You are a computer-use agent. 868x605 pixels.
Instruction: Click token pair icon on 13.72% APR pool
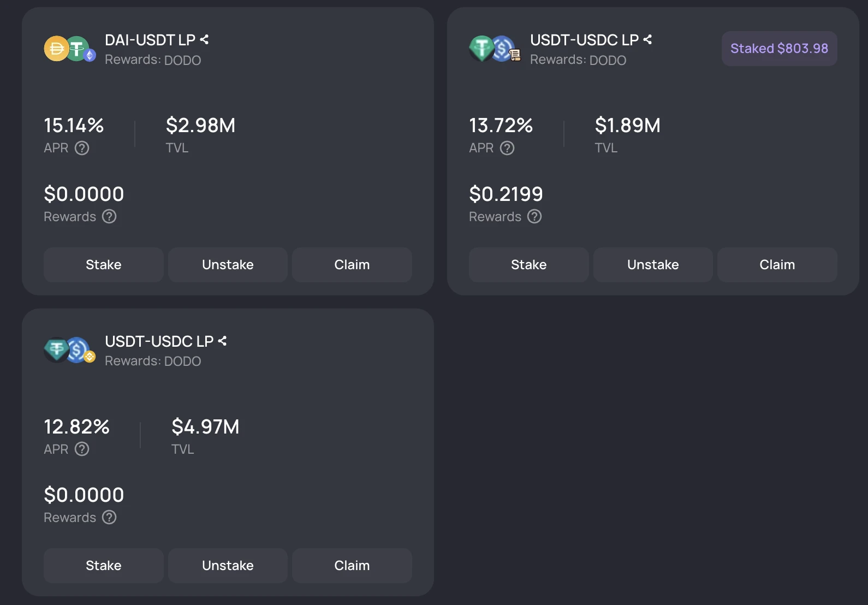pyautogui.click(x=494, y=49)
